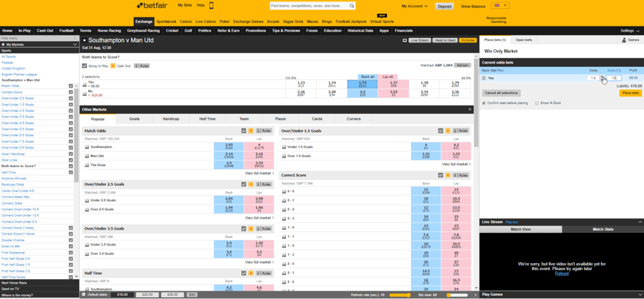This screenshot has width=644, height=299.
Task: Open Horse Racing in navigation bar
Action: (x=109, y=30)
